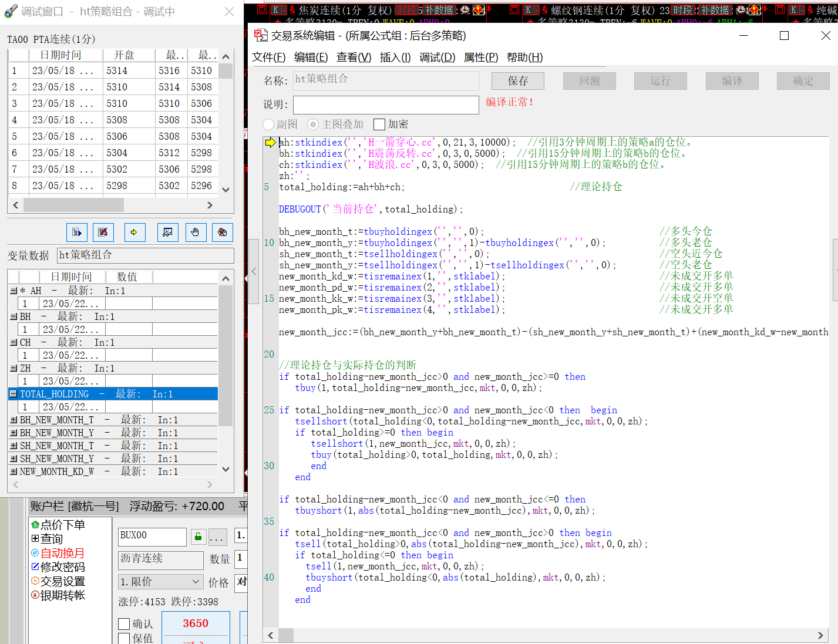The image size is (838, 644).
Task: Click the 开盘 column header
Action: tap(129, 55)
